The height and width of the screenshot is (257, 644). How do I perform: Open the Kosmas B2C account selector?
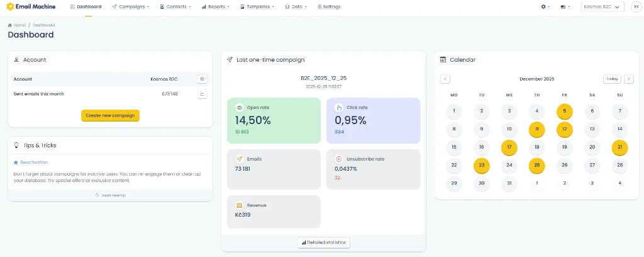(602, 6)
